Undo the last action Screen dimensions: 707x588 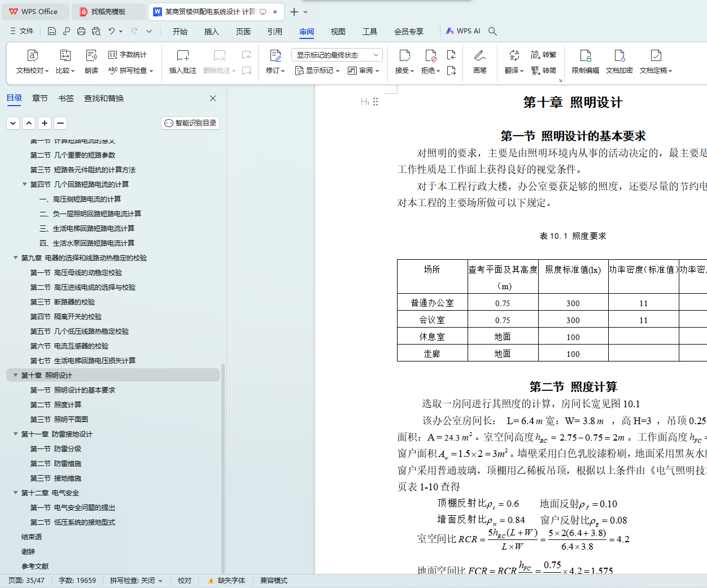coord(112,31)
